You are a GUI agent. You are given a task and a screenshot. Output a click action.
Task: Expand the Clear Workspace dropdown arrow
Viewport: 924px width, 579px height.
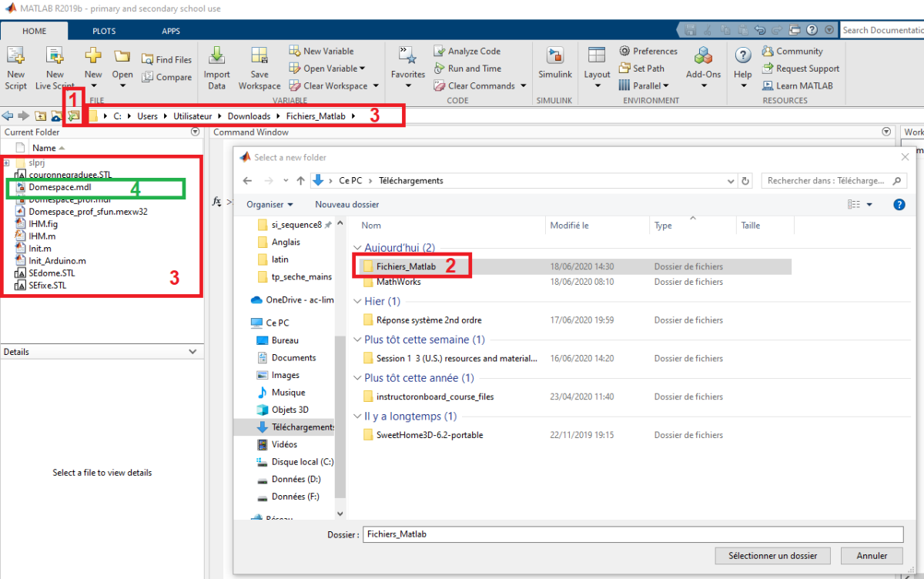pyautogui.click(x=376, y=86)
